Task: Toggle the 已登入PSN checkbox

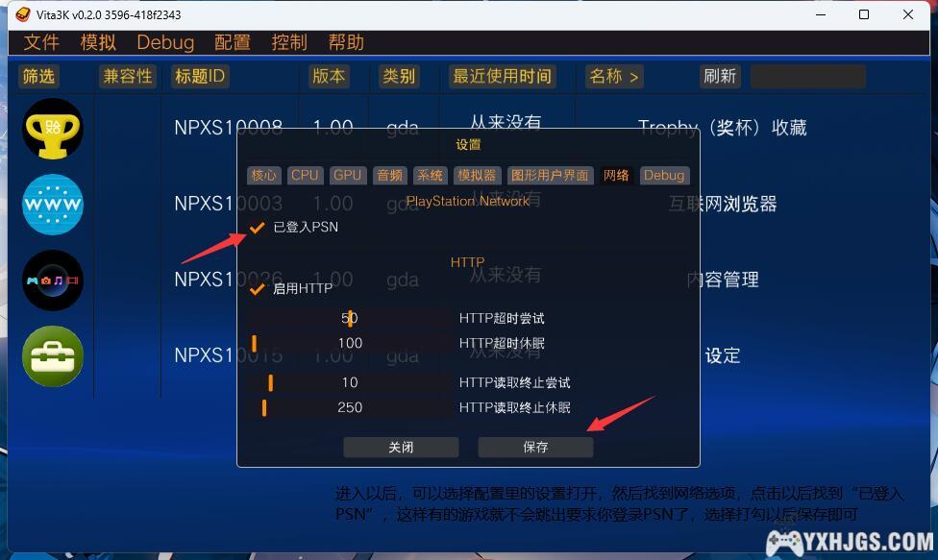Action: click(257, 228)
